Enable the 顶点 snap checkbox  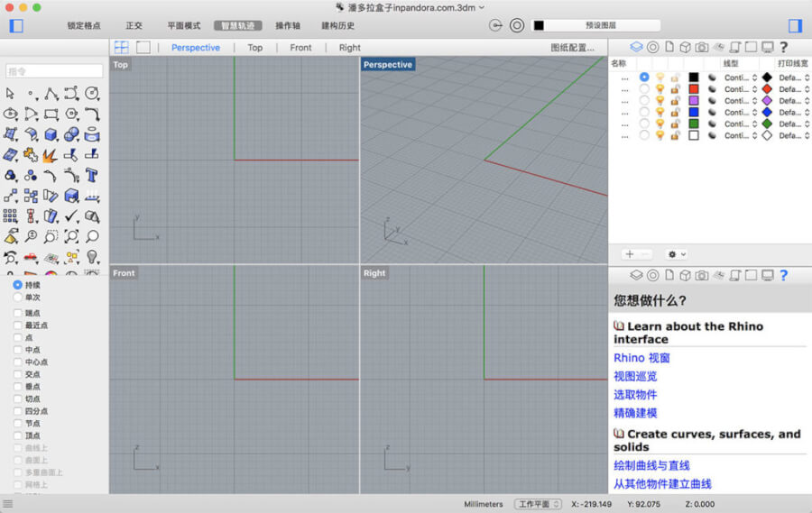[18, 435]
